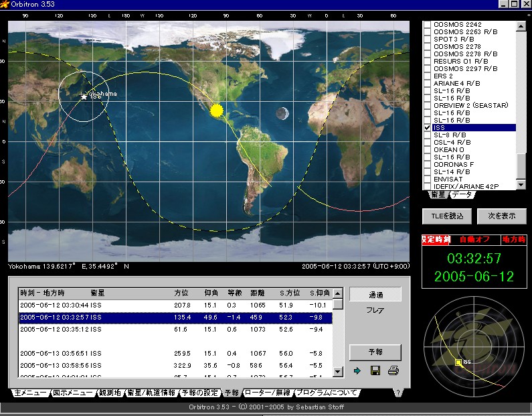Switch to the データ tab

pyautogui.click(x=462, y=194)
